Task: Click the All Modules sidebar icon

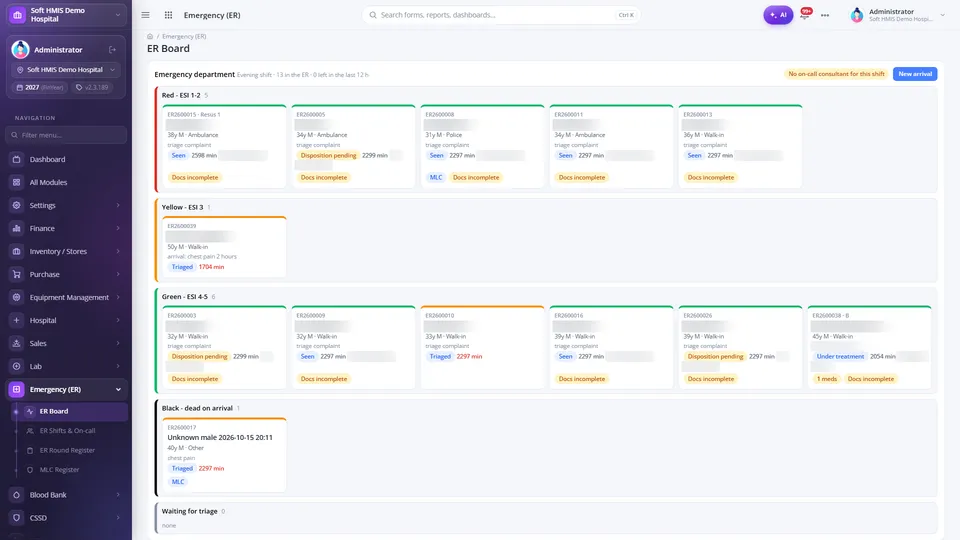Action: pos(17,182)
